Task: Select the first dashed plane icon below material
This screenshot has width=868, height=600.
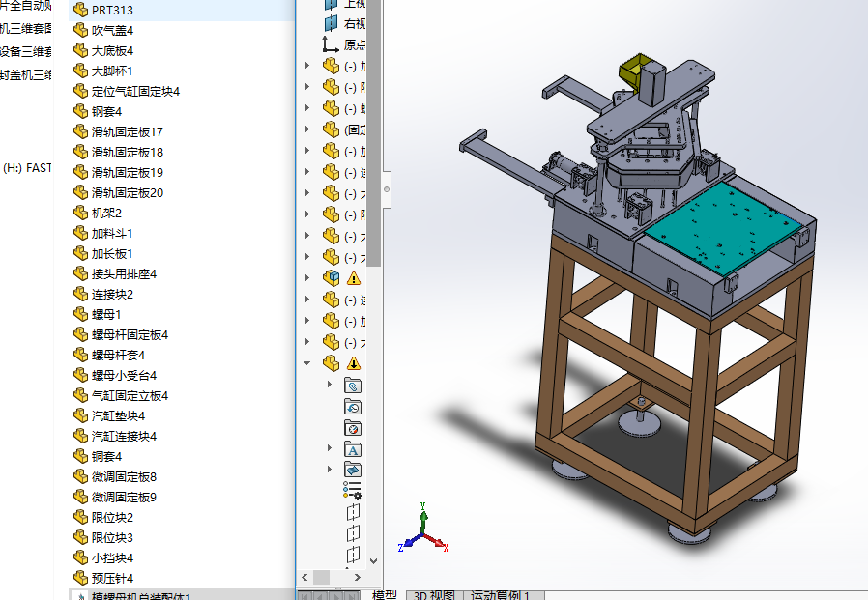Action: coord(353,512)
